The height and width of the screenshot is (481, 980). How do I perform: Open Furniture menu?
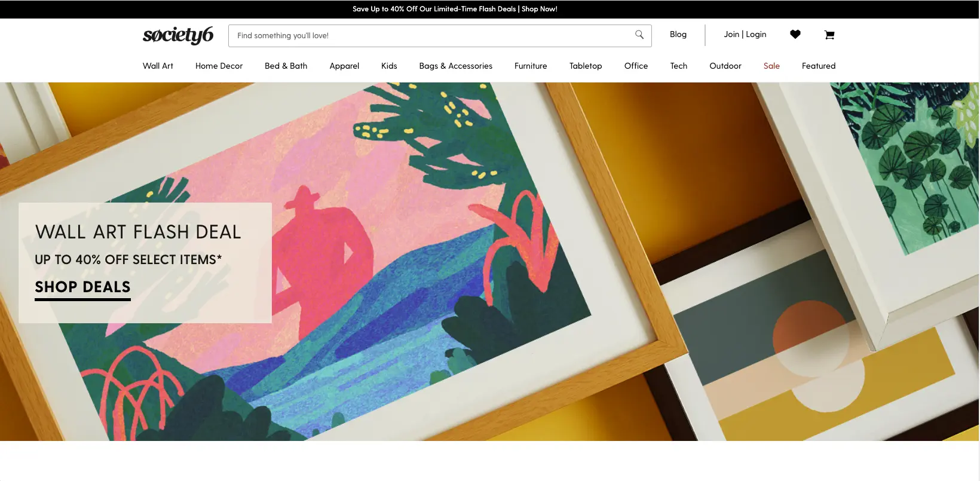[531, 66]
